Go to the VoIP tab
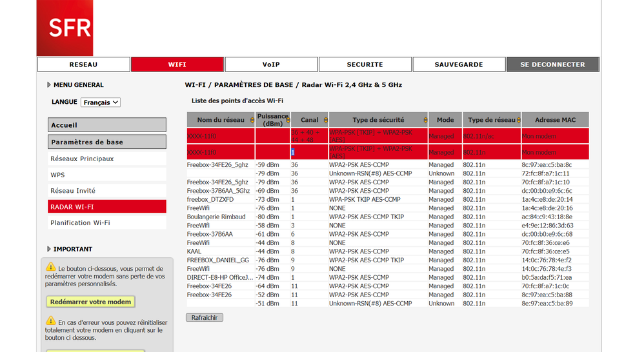The width and height of the screenshot is (644, 352). [271, 64]
